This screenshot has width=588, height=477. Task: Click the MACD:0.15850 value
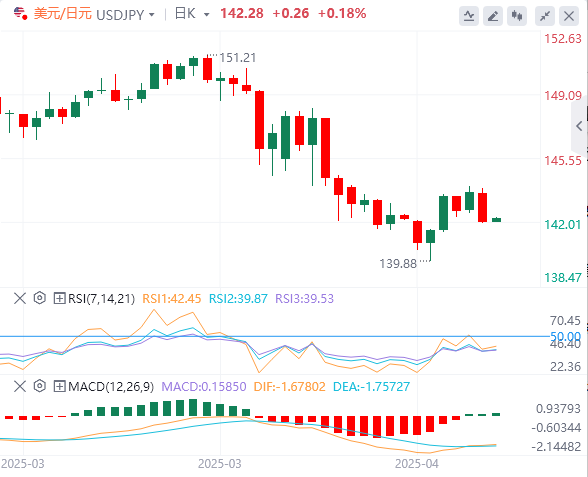click(x=204, y=386)
